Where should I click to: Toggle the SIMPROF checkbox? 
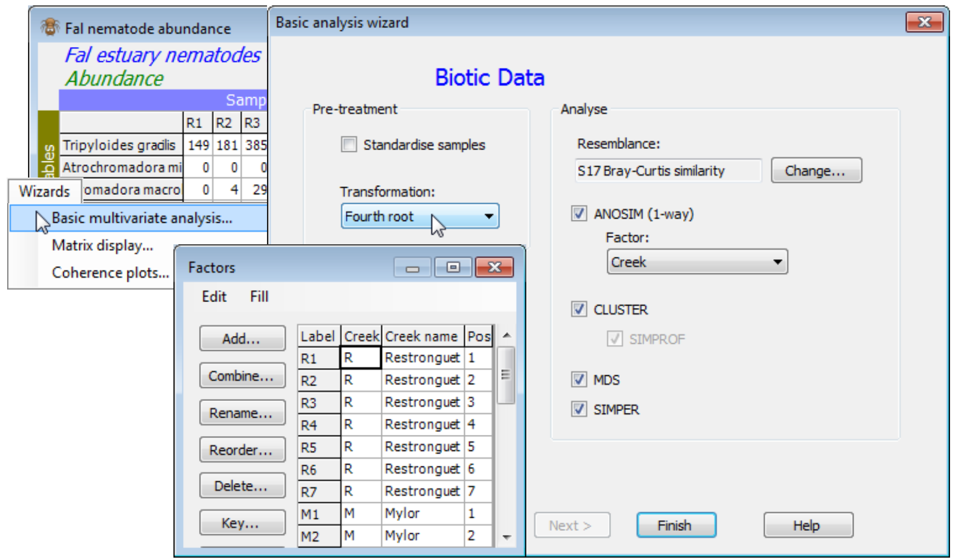(x=614, y=338)
